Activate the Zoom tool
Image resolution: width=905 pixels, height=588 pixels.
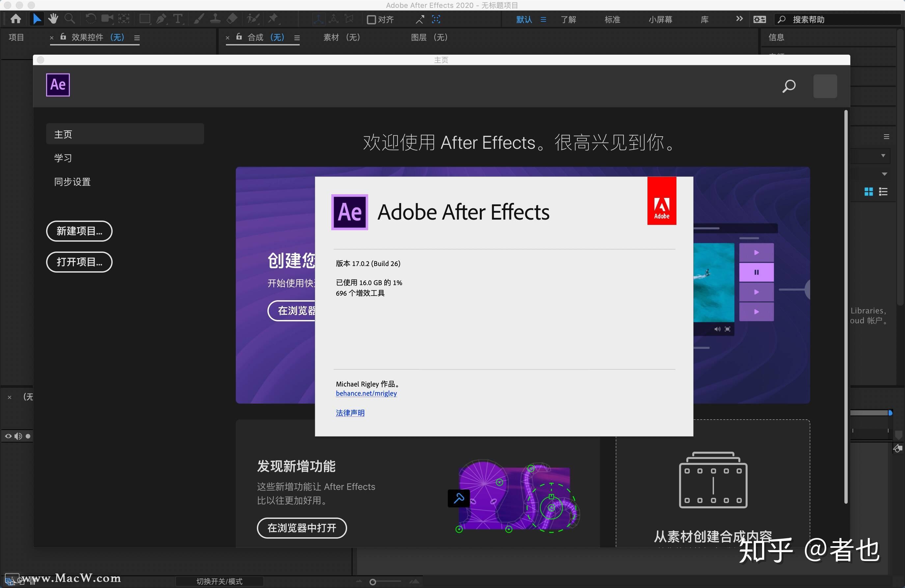pyautogui.click(x=70, y=19)
